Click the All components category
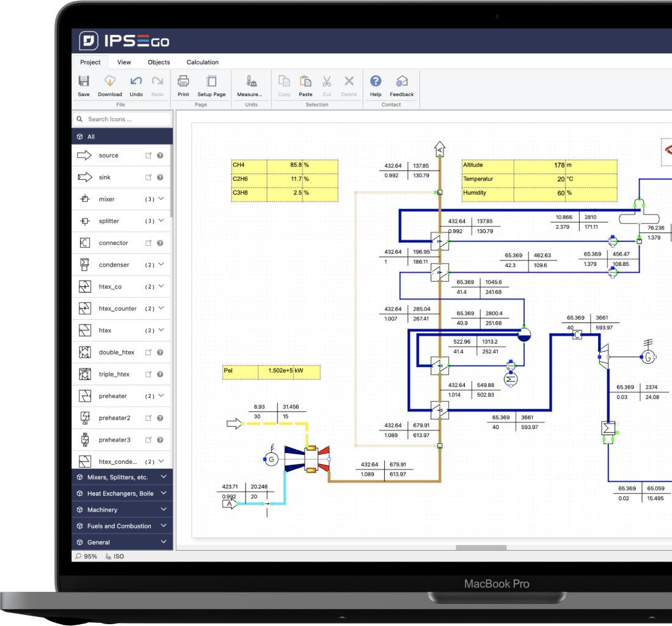Viewport: 672px width, 626px height. click(x=92, y=136)
